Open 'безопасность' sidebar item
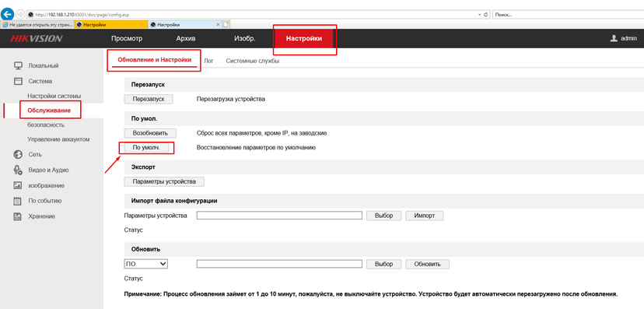This screenshot has height=309, width=644. (x=46, y=125)
